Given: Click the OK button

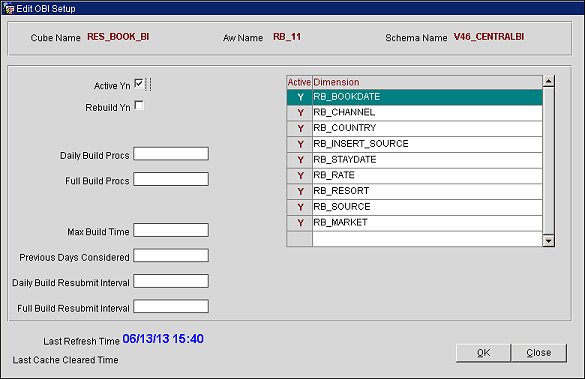Looking at the screenshot, I should (x=483, y=353).
